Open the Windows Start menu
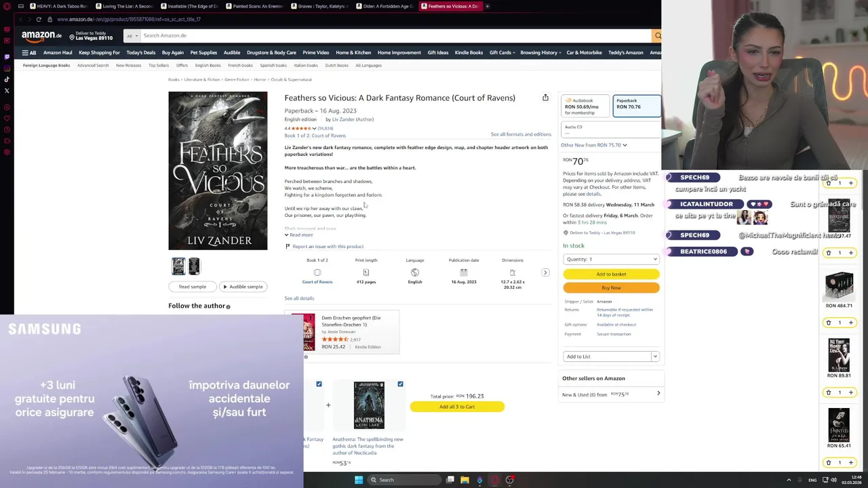This screenshot has width=868, height=488. 359,480
